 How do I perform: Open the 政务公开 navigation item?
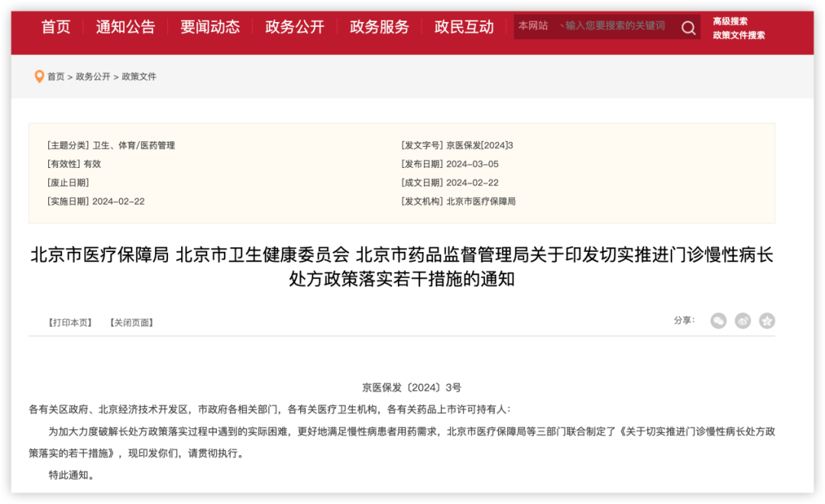(x=295, y=27)
